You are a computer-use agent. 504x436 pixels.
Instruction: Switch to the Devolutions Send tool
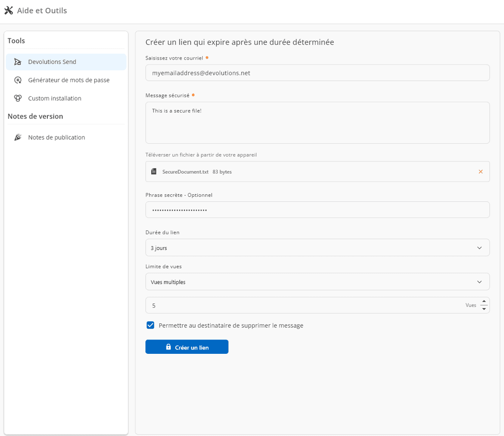[53, 62]
